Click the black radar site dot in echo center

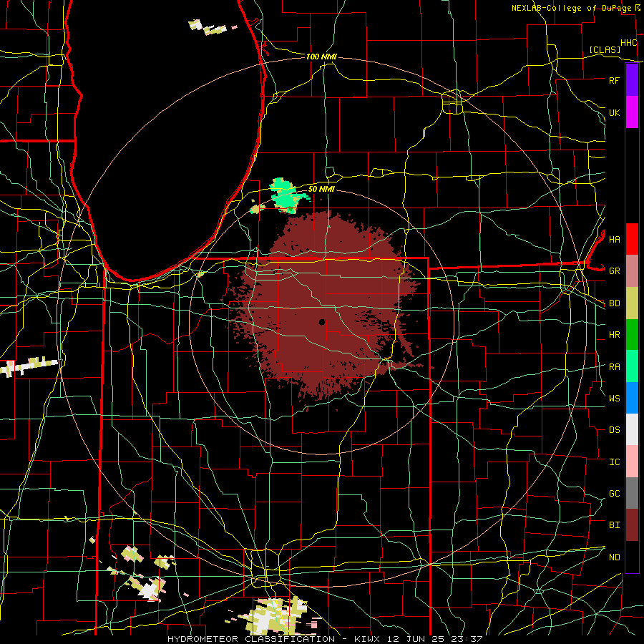(322, 322)
